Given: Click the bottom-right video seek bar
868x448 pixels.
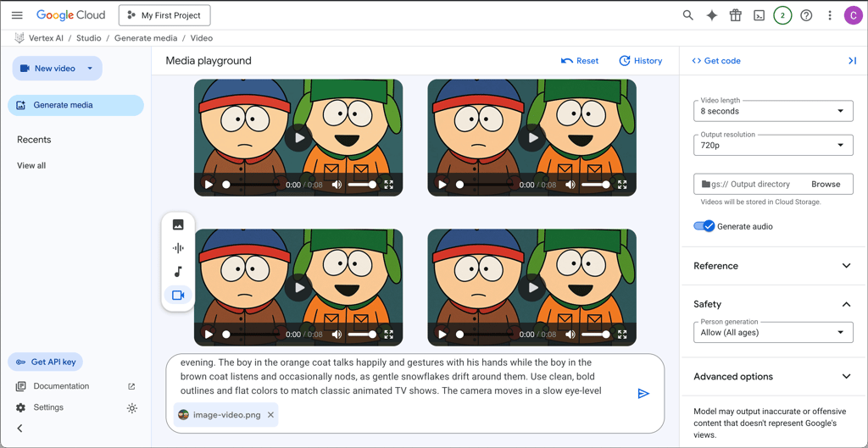Looking at the screenshot, I should [x=486, y=335].
